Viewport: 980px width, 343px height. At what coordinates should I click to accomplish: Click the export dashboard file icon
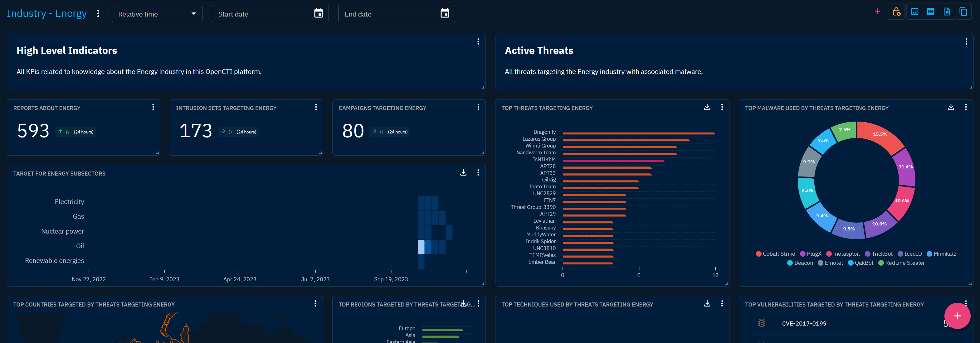click(x=947, y=12)
